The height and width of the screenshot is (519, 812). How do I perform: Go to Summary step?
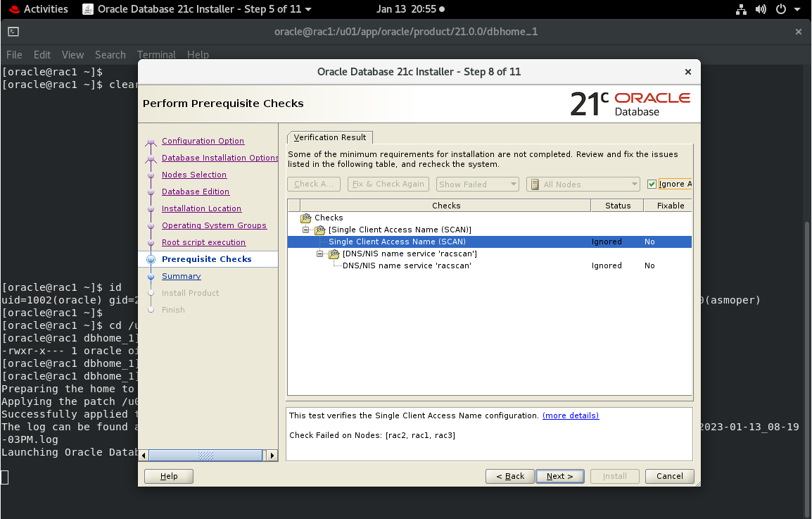pos(182,276)
